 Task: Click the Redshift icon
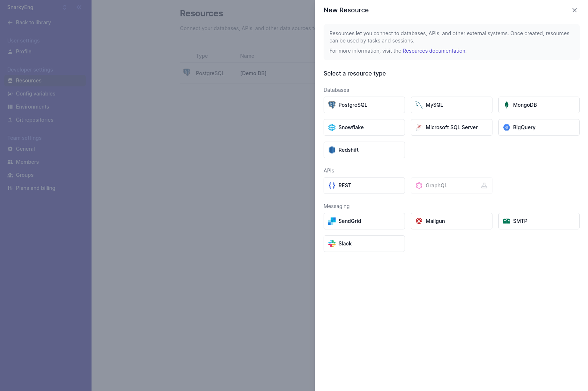point(332,150)
